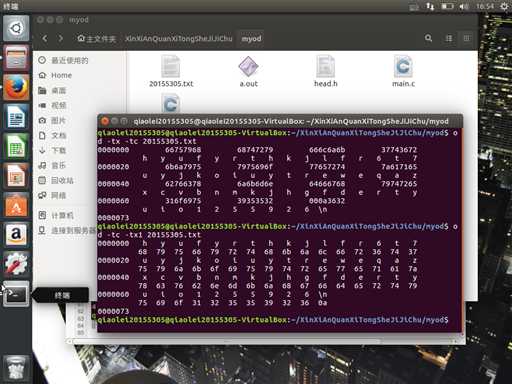512x384 pixels.
Task: Open Trash in the Files sidebar
Action: [56, 180]
